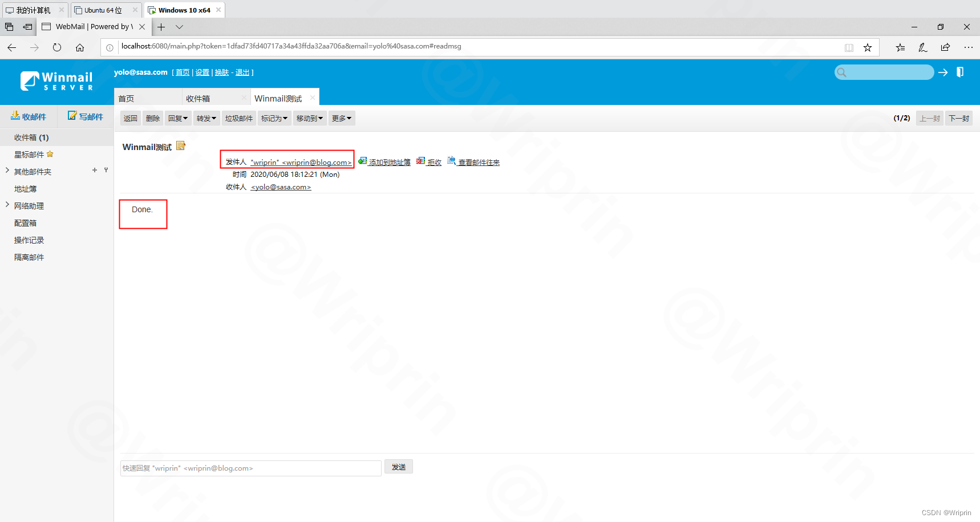Open the 写邮件 compose mail icon

pos(72,116)
